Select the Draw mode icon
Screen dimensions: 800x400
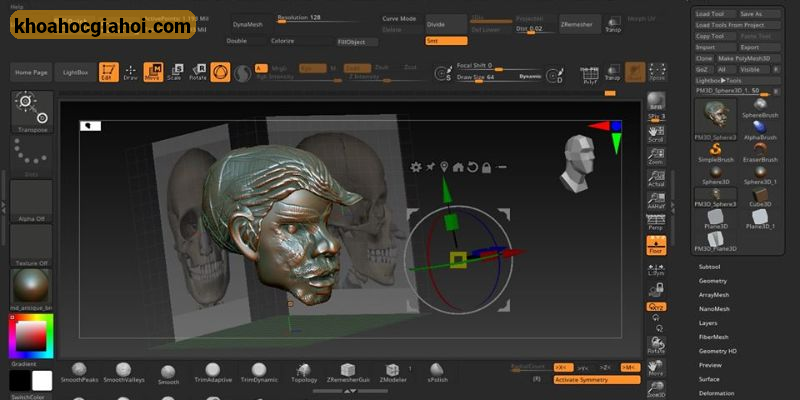[131, 72]
